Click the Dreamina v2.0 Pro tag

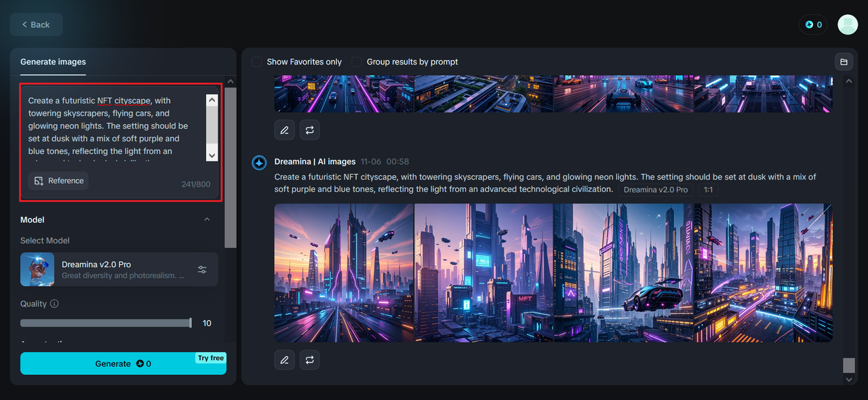tap(655, 190)
